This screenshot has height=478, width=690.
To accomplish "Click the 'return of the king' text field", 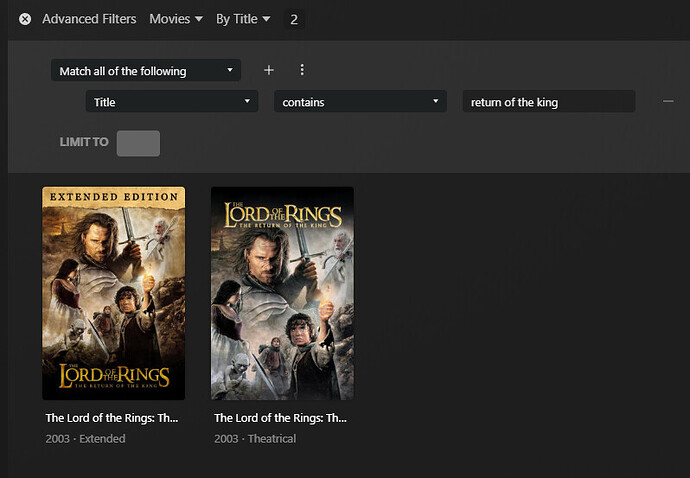I will point(549,102).
